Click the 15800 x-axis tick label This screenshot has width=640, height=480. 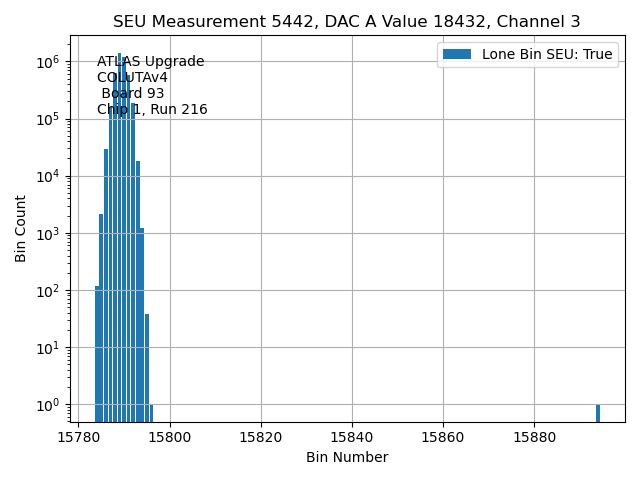(x=170, y=437)
